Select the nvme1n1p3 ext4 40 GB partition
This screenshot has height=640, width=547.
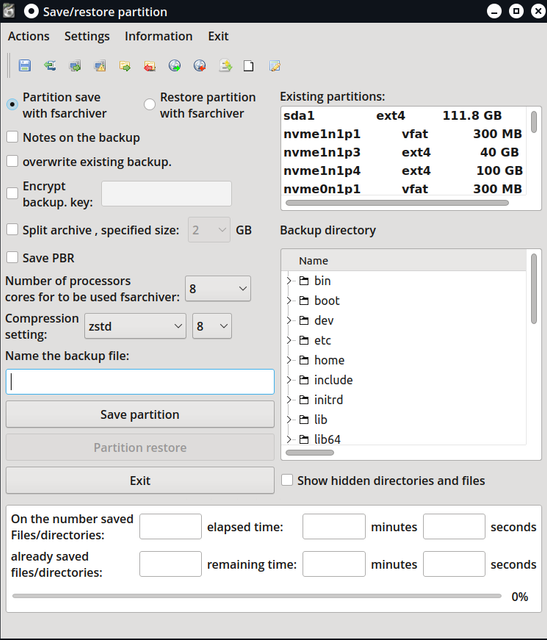404,152
